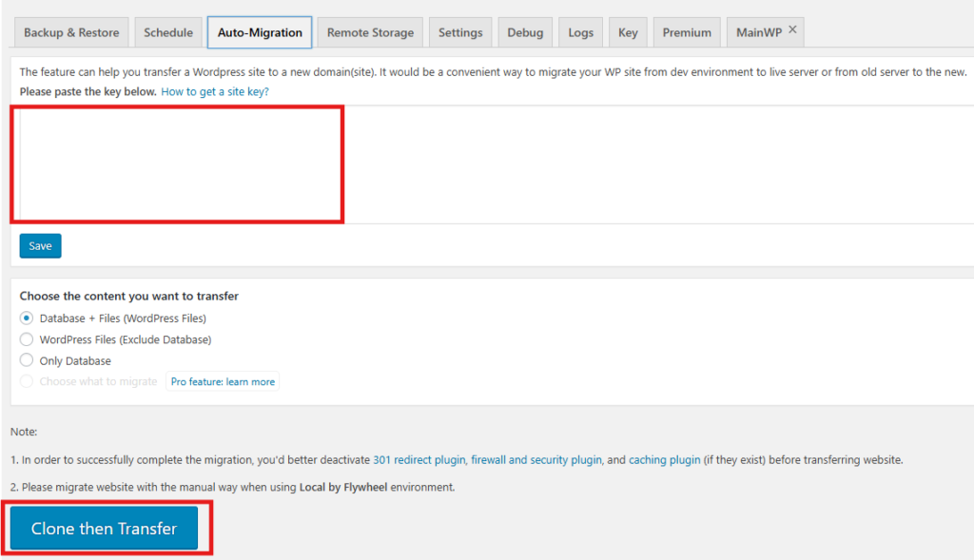Select the Auto-Migration tab
974x560 pixels.
[x=260, y=32]
